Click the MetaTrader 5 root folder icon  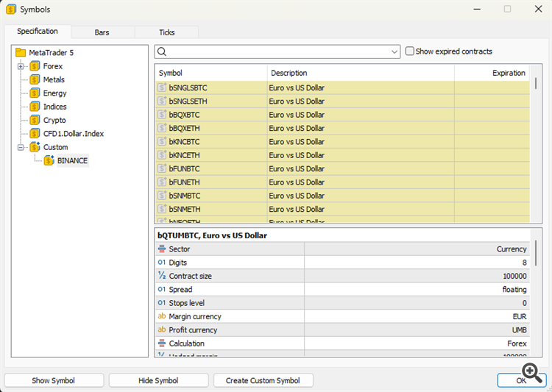coord(21,53)
